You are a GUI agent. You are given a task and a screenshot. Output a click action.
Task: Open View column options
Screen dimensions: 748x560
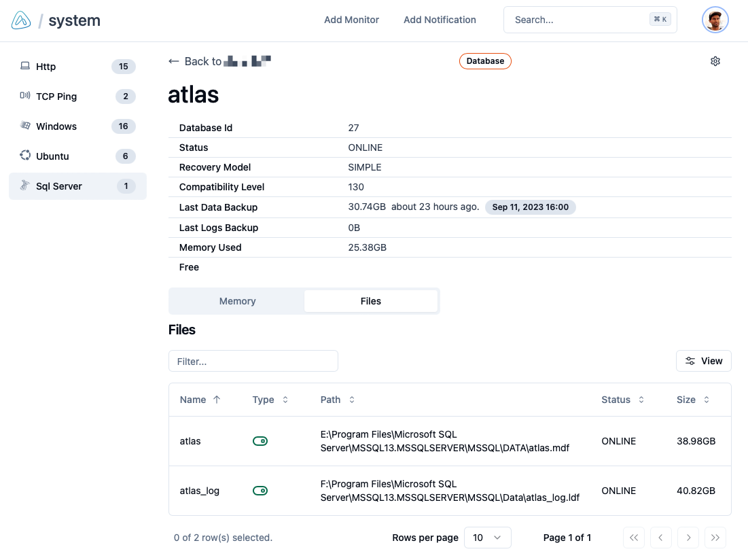click(703, 361)
